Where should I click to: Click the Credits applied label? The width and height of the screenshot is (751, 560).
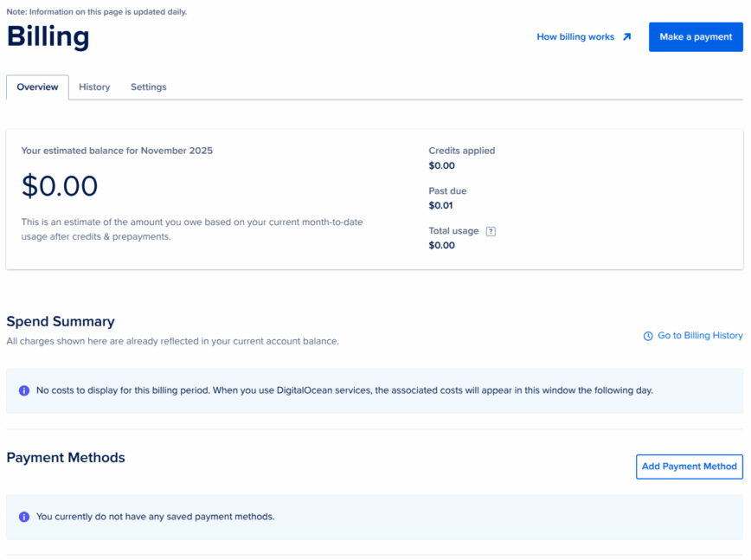pos(462,151)
